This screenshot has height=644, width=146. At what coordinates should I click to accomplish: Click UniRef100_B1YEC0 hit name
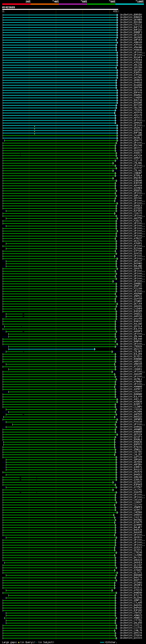[131, 357]
